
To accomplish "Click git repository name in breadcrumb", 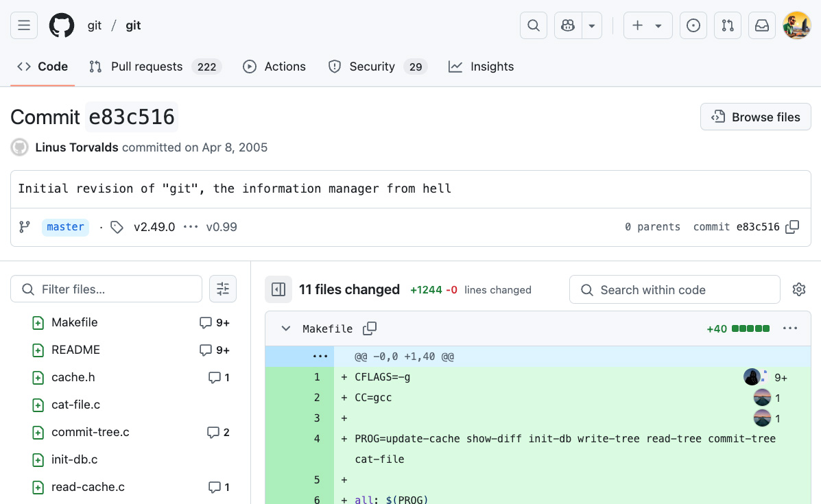I will pos(133,25).
